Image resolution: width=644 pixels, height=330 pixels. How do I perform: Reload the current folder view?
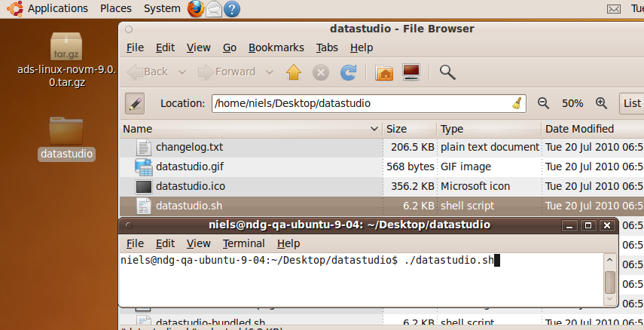(348, 72)
